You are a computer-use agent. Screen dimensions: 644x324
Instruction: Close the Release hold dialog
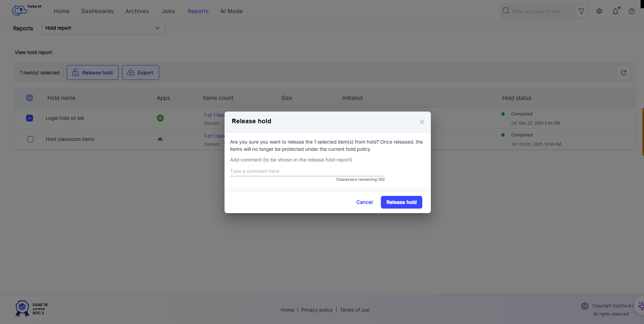point(422,122)
